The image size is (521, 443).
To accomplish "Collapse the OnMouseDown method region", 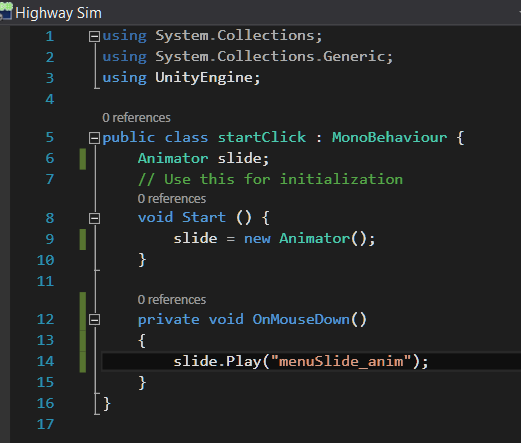I will 94,320.
